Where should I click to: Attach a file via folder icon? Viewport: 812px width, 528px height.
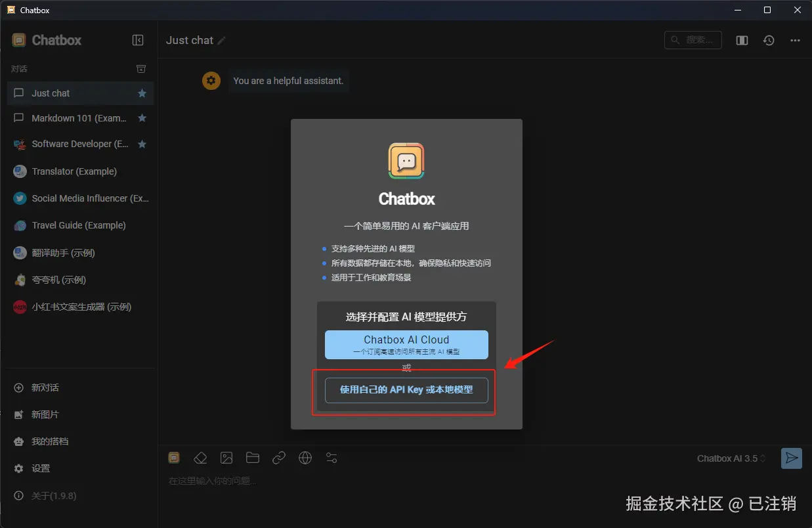tap(253, 458)
